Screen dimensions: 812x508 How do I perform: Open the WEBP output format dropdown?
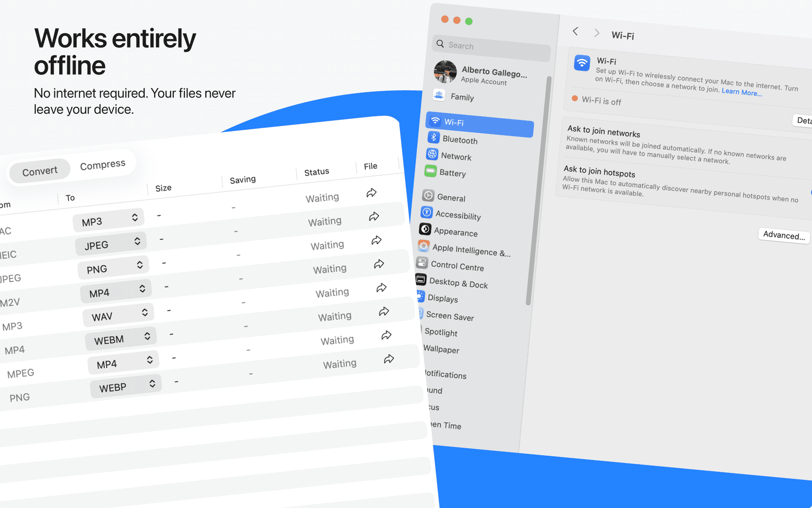click(126, 386)
